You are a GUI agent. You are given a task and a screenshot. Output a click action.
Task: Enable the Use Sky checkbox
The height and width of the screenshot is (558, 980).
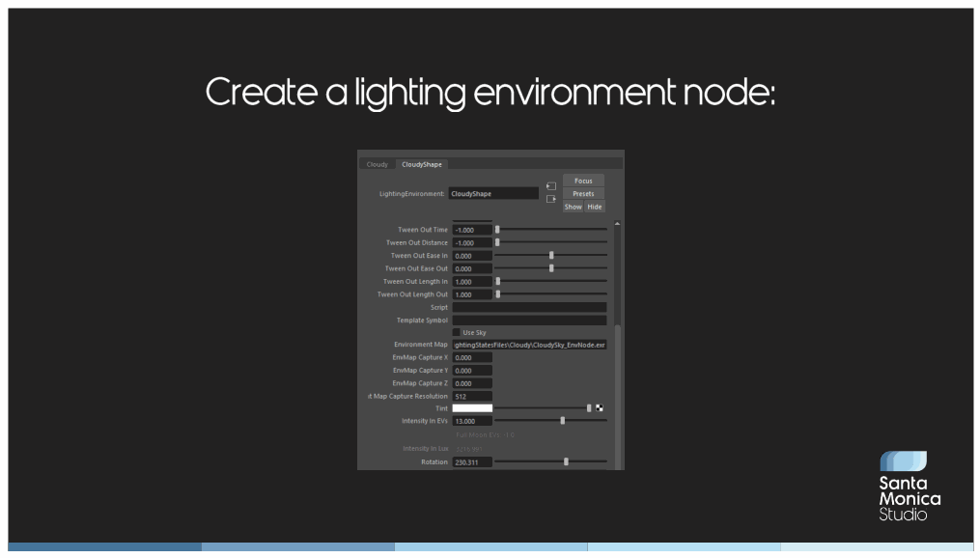click(457, 332)
